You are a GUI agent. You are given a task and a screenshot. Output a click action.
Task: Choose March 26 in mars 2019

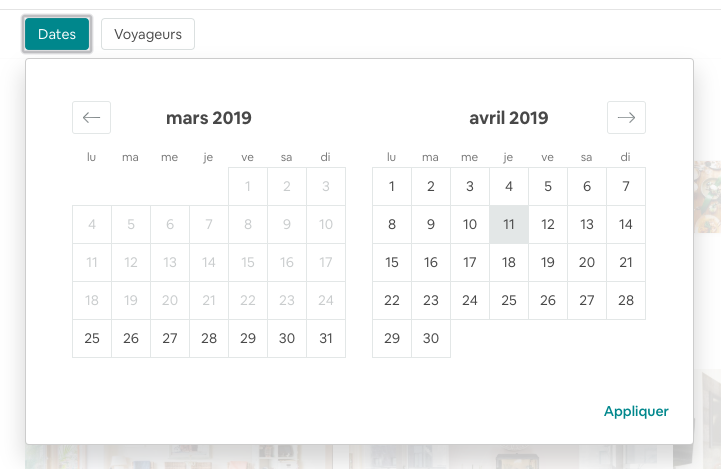click(x=131, y=338)
